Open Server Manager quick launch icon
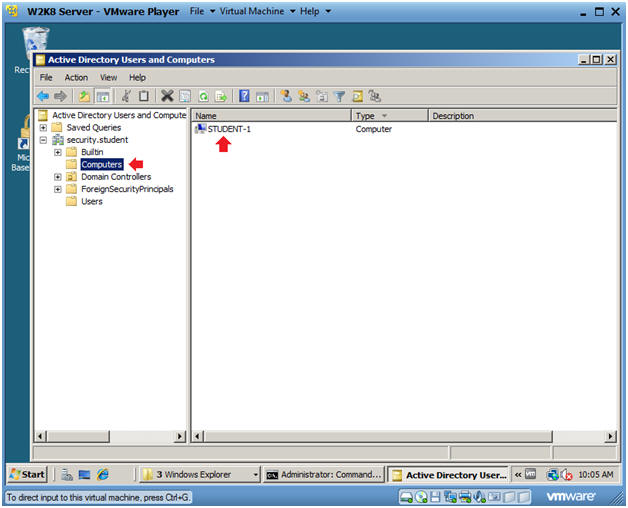 point(66,475)
